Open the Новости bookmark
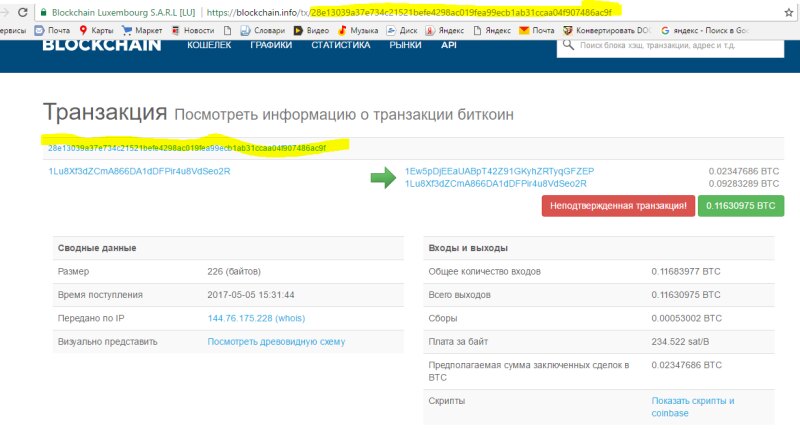Viewport: 800px width, 430px height. click(192, 31)
